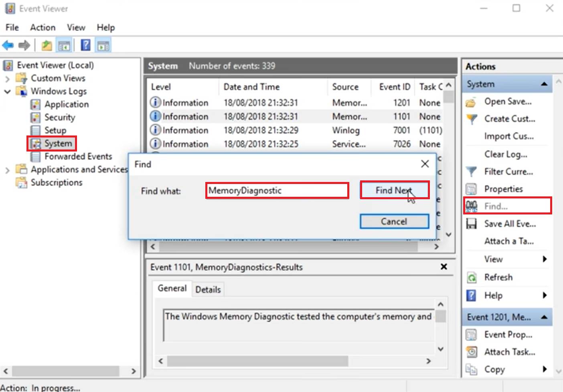Screen dimensions: 563x392
Task: Toggle the Show/Hide console tree toolbar icon
Action: [x=64, y=45]
